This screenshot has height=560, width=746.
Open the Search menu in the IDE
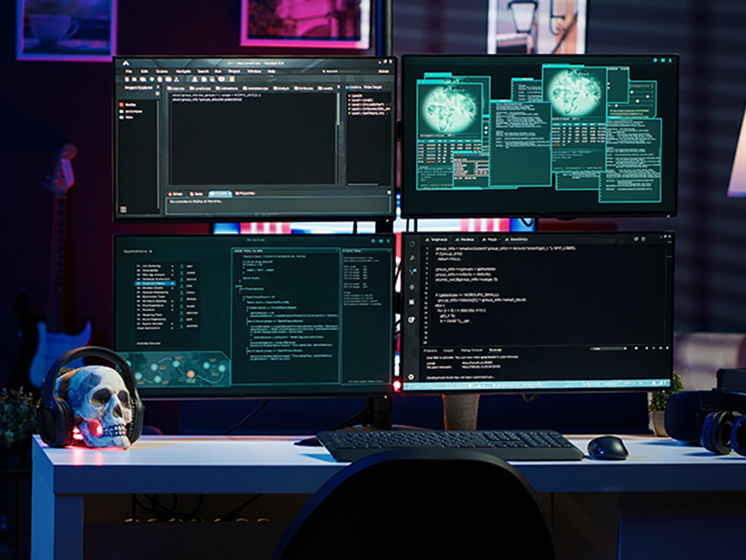click(203, 71)
